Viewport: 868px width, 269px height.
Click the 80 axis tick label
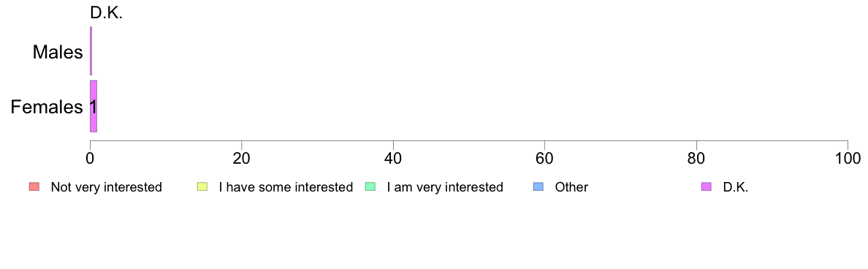tap(696, 158)
